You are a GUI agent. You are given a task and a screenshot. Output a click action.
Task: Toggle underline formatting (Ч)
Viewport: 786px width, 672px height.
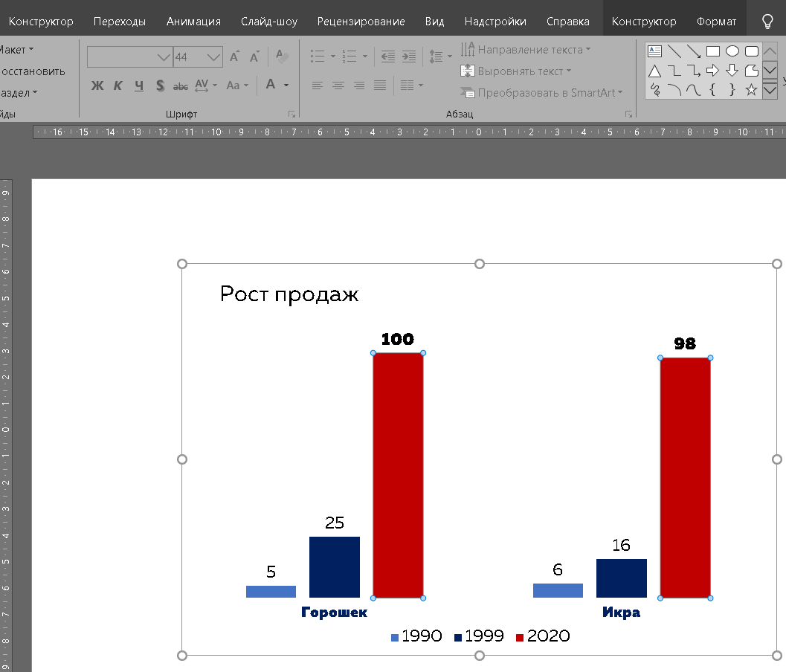tap(139, 85)
